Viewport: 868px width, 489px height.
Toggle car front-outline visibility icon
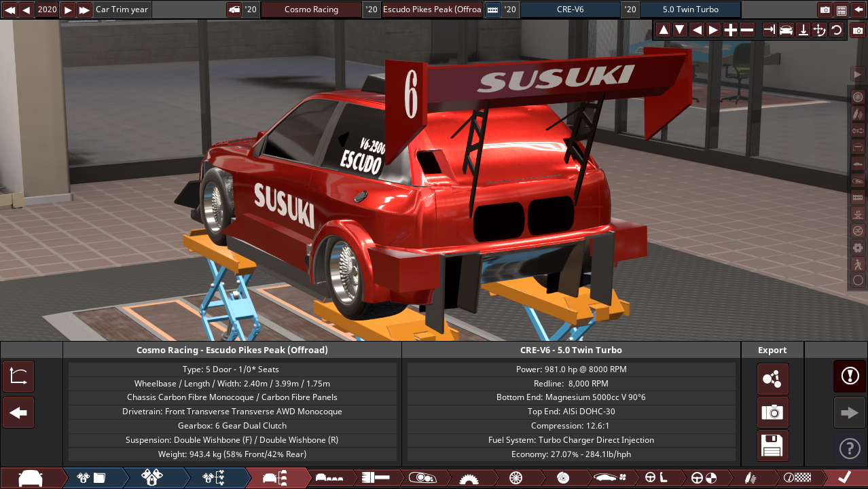pos(858,147)
